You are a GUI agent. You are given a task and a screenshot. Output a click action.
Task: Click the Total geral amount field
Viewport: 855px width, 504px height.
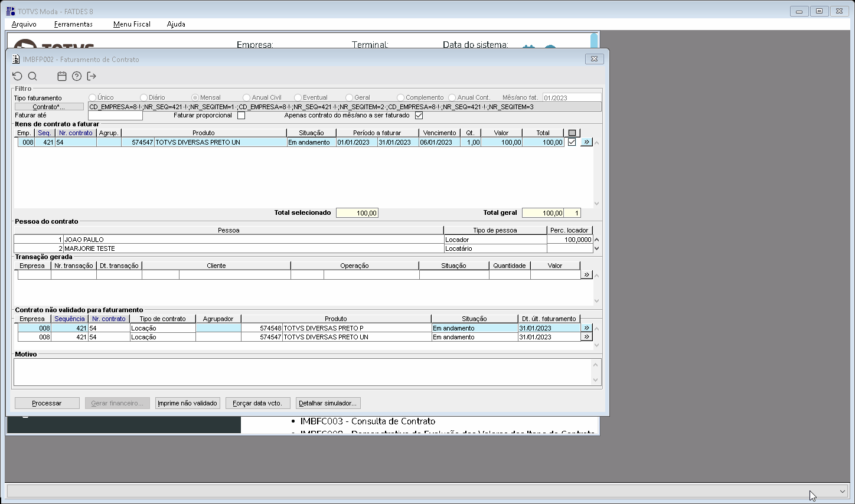pyautogui.click(x=543, y=213)
